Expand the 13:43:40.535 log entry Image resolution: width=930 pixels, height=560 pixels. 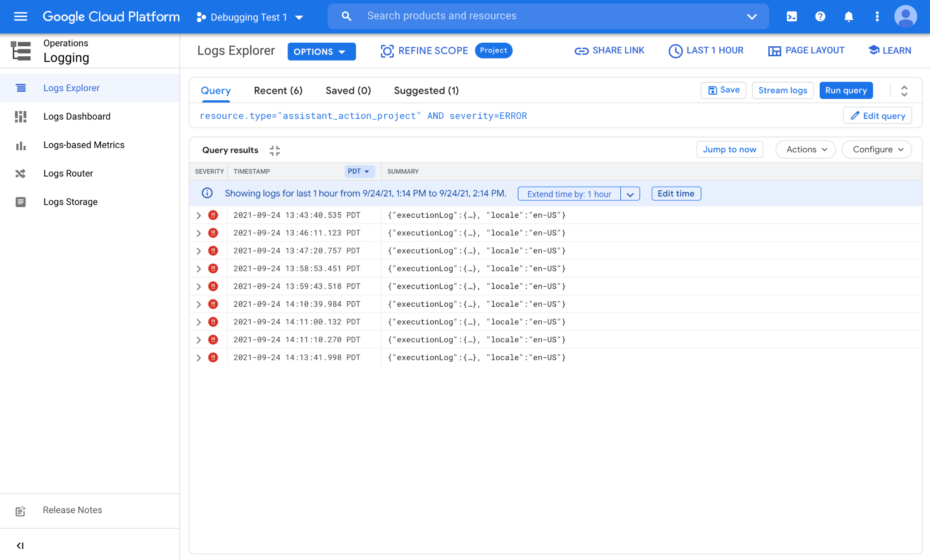[x=198, y=216]
